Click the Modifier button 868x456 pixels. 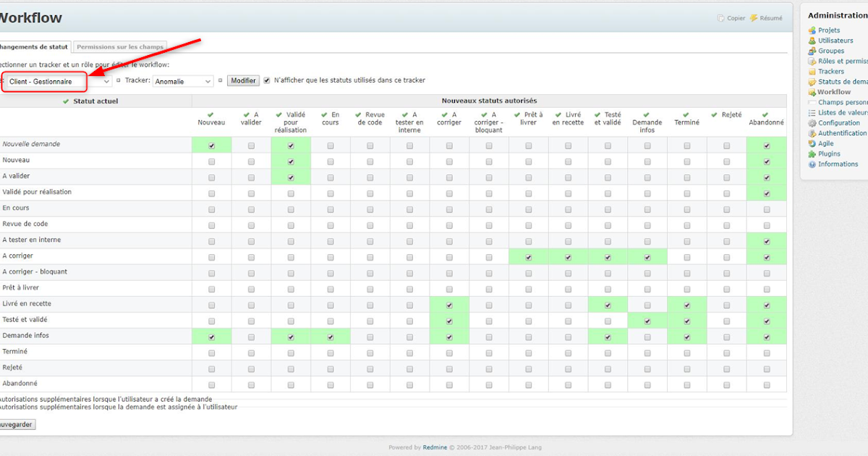[x=243, y=80]
